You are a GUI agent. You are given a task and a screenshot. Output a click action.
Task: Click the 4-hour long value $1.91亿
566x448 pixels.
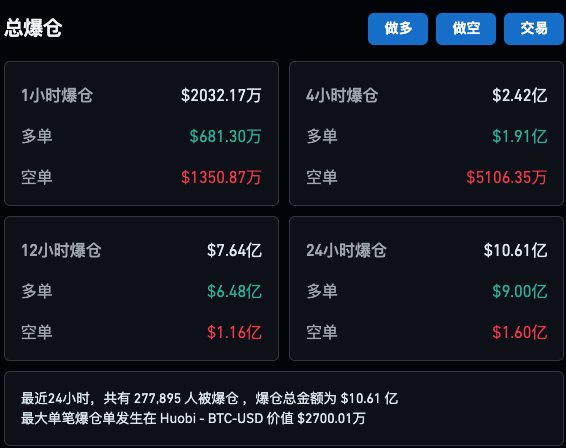pos(519,136)
